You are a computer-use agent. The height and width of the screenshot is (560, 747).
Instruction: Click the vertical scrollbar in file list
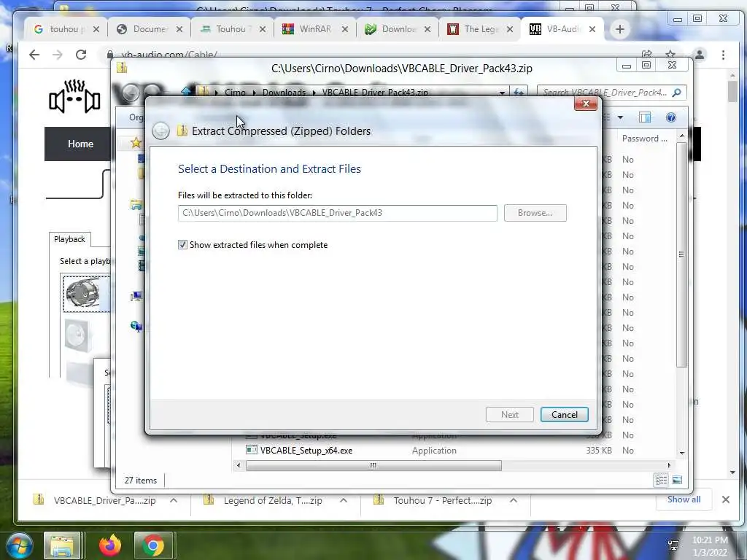(x=681, y=254)
